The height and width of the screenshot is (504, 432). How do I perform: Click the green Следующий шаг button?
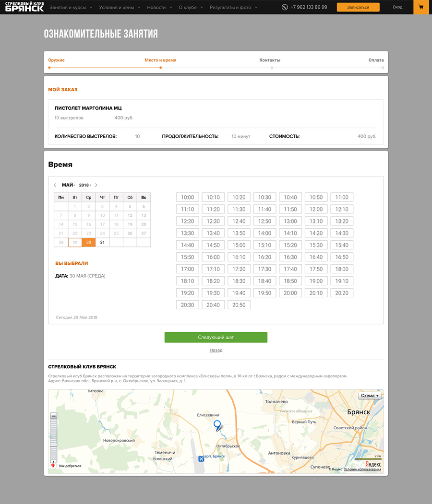click(216, 337)
